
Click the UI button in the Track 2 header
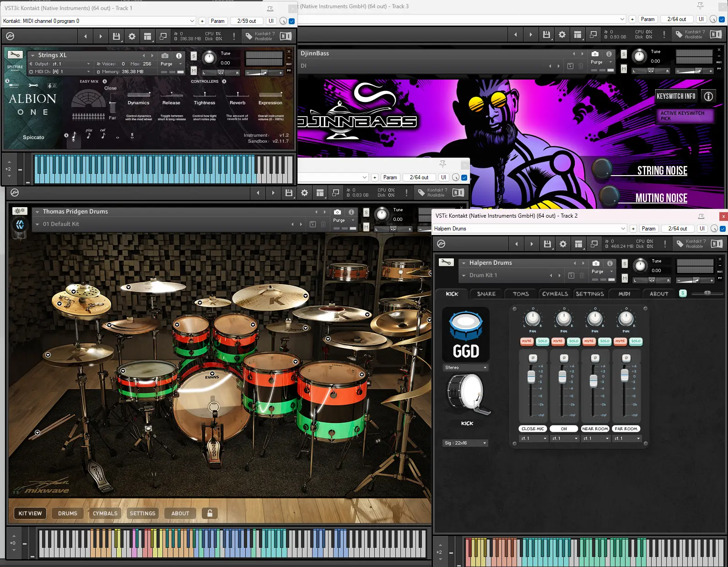coord(702,229)
